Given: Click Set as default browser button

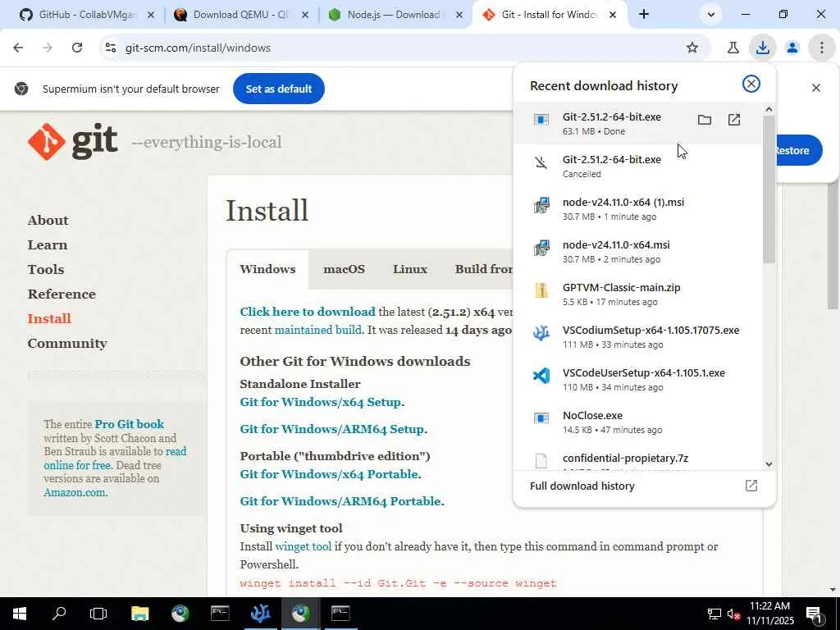Looking at the screenshot, I should (x=279, y=89).
